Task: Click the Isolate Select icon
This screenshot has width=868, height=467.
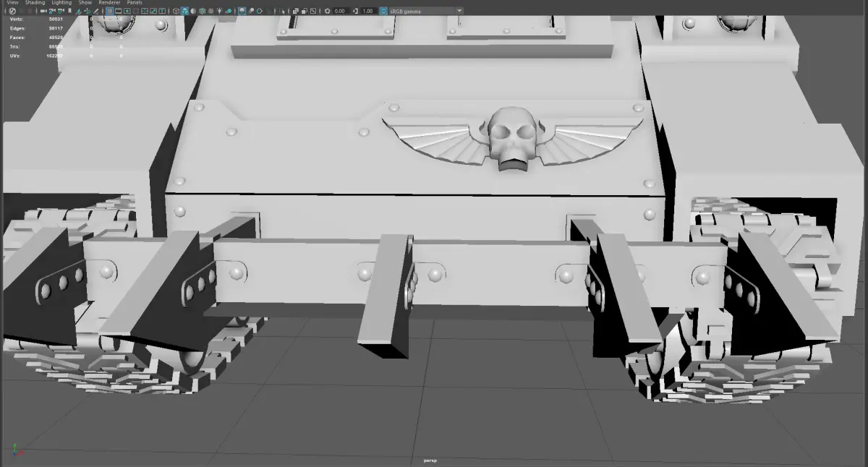Action: click(284, 11)
